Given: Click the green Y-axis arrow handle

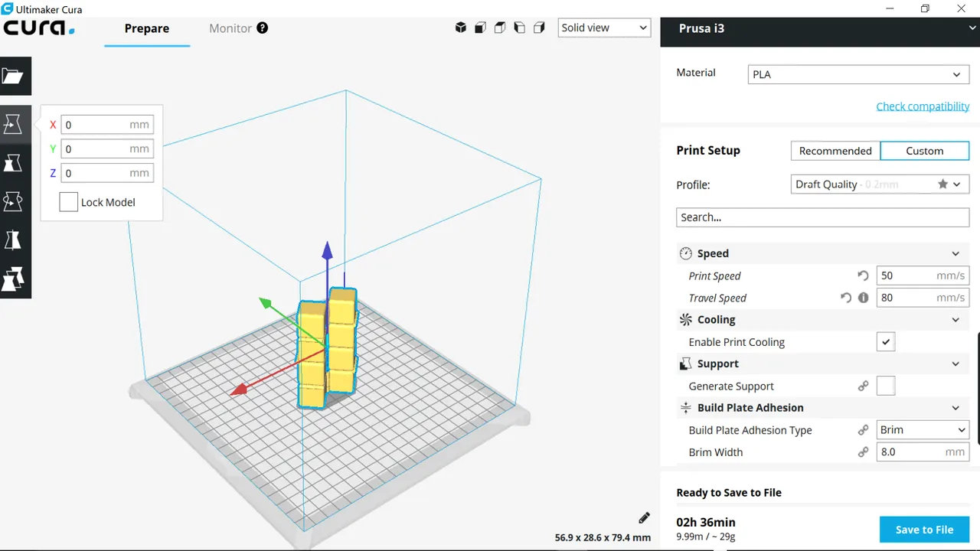Looking at the screenshot, I should (x=266, y=303).
